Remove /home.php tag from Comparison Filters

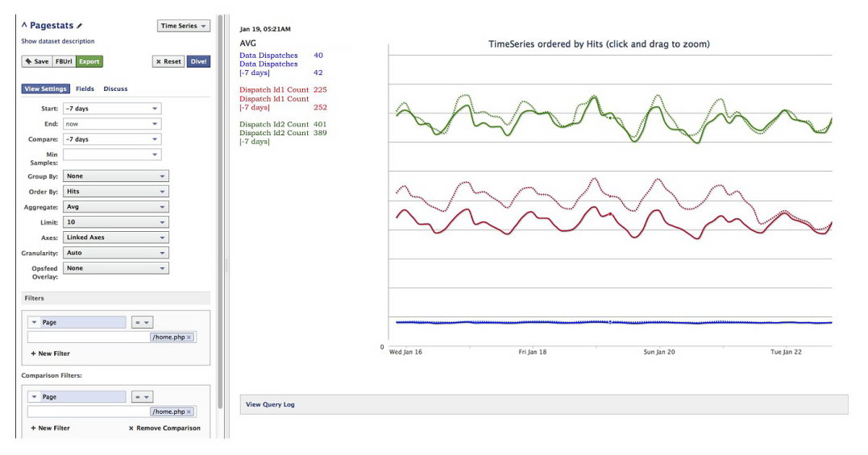(189, 412)
